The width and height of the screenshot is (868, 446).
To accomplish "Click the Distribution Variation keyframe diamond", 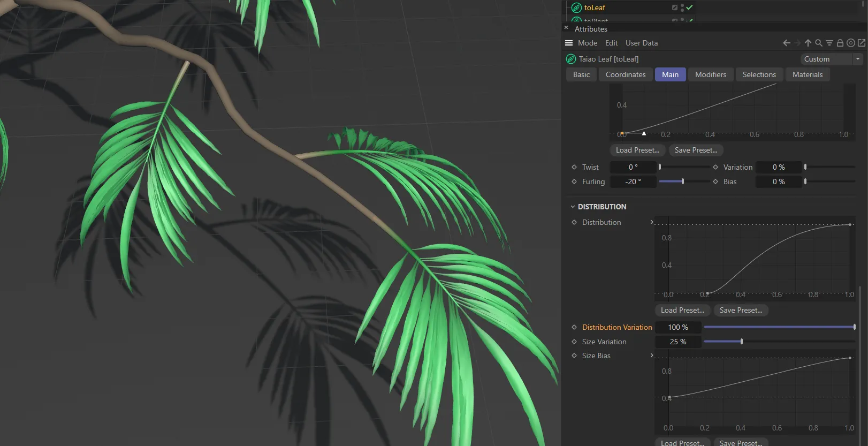I will click(x=574, y=327).
